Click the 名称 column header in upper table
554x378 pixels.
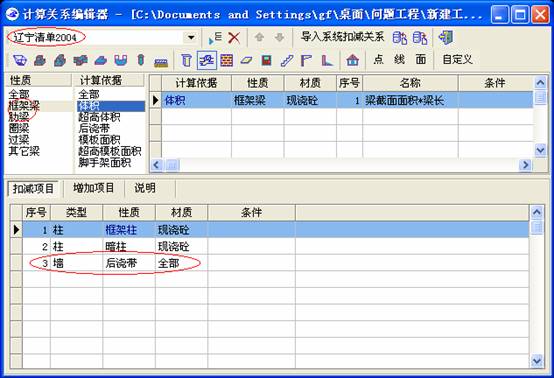tap(410, 83)
